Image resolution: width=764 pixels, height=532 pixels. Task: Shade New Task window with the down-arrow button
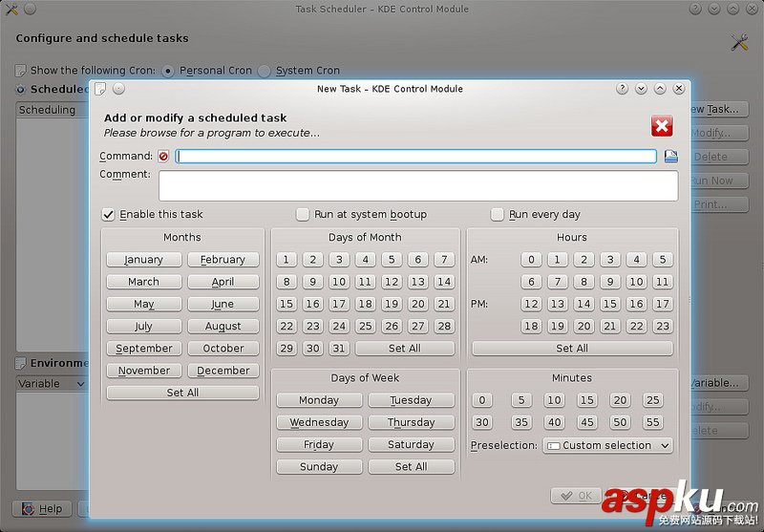[x=641, y=89]
